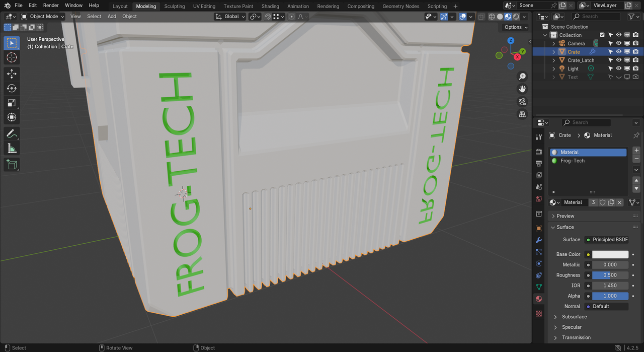Screen dimensions: 644x352
Task: Pick the Measure tool
Action: click(x=12, y=148)
